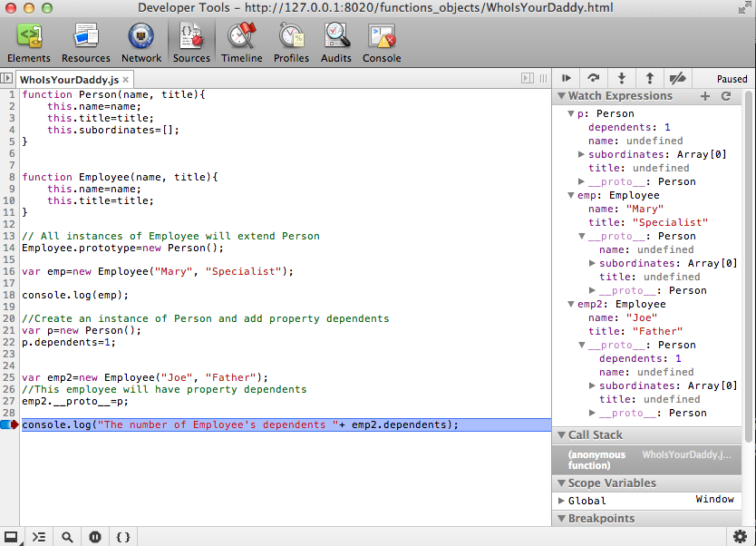This screenshot has width=756, height=546.
Task: Open the Resources panel
Action: (x=86, y=43)
